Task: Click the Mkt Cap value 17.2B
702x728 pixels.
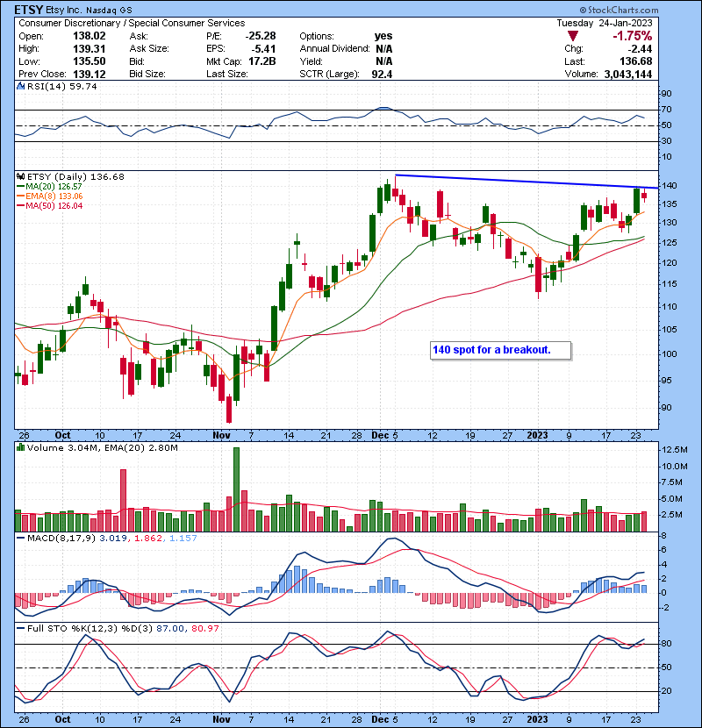Action: point(262,61)
